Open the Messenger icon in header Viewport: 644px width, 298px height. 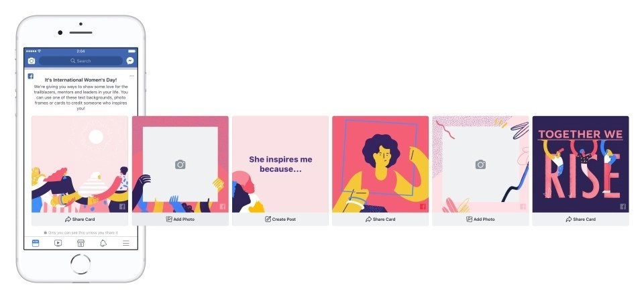point(129,61)
